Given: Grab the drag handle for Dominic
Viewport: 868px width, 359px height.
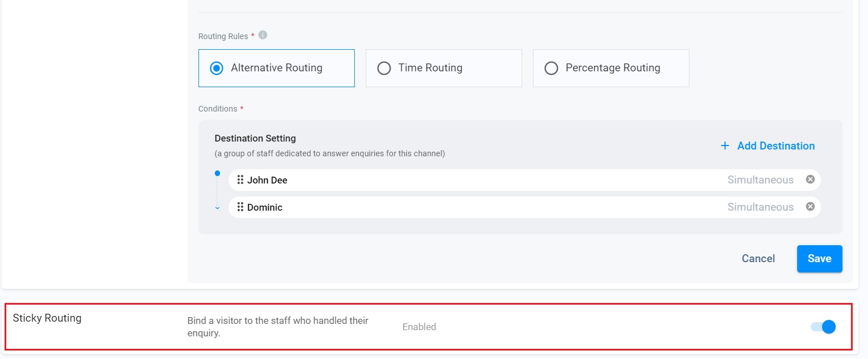Looking at the screenshot, I should coord(240,207).
